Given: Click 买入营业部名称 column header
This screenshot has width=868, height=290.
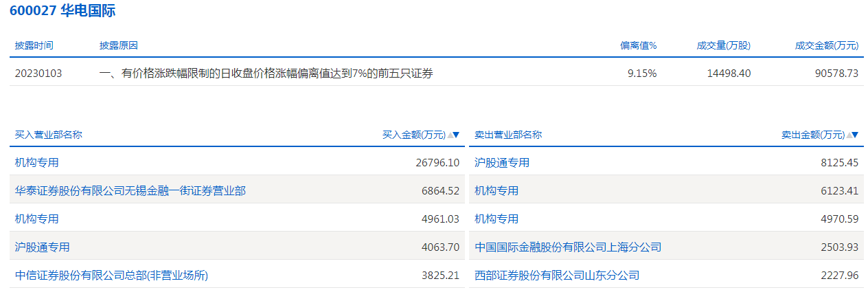Looking at the screenshot, I should (48, 135).
